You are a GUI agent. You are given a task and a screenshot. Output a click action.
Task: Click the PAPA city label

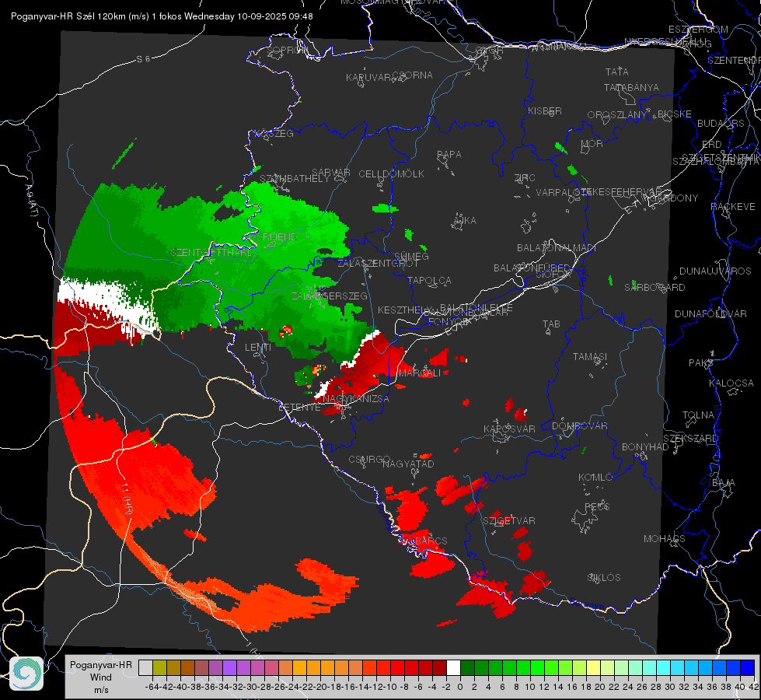point(449,155)
